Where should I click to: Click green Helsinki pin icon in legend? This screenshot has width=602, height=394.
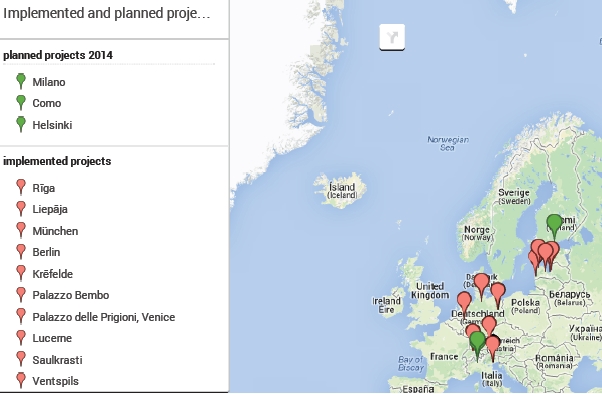point(21,124)
